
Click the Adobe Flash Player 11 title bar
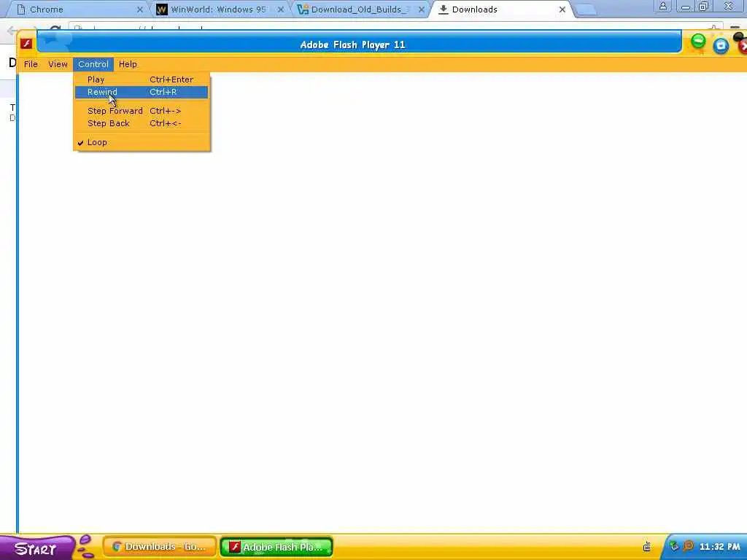[359, 43]
